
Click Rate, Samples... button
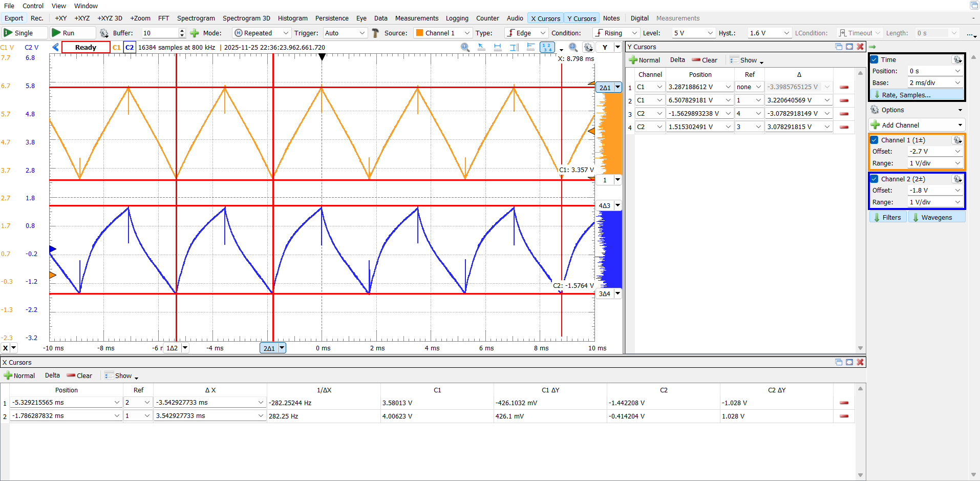[905, 95]
